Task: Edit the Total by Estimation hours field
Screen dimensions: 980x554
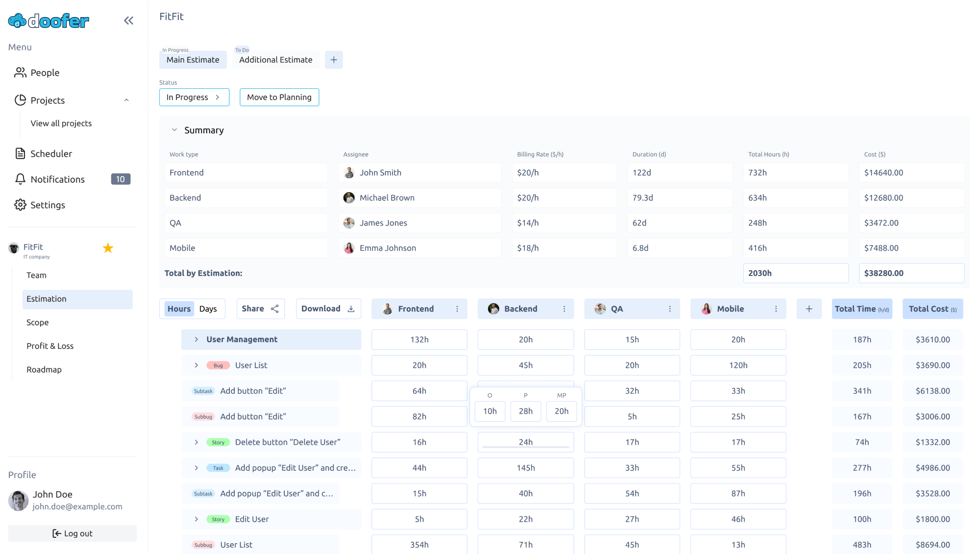Action: point(796,273)
